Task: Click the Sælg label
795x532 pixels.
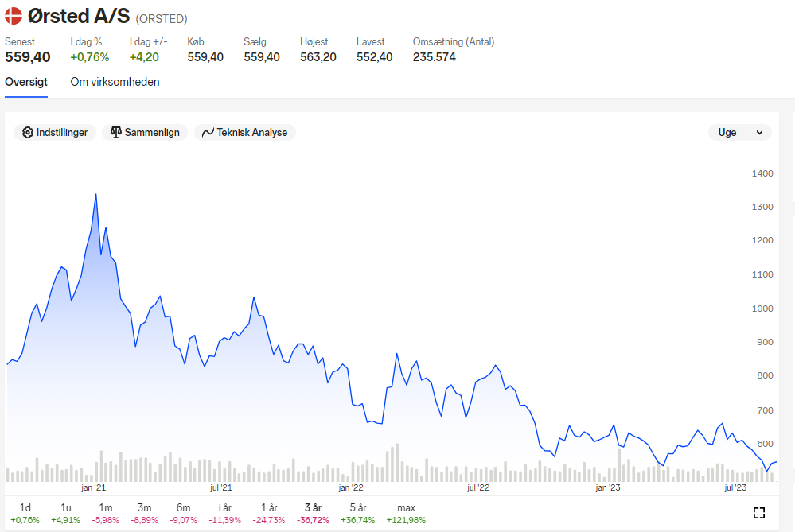Action: pyautogui.click(x=255, y=42)
